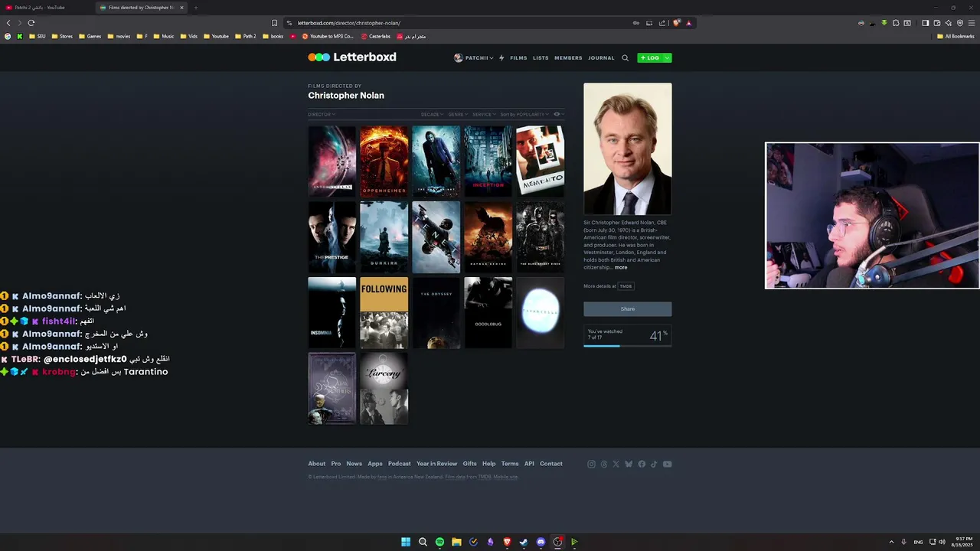Screen dimensions: 980x551
Task: Click the letterboxd.com address bar URL
Action: tap(349, 23)
